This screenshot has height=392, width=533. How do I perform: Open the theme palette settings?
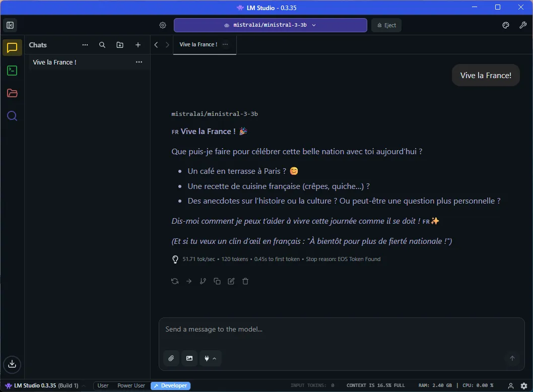point(505,25)
